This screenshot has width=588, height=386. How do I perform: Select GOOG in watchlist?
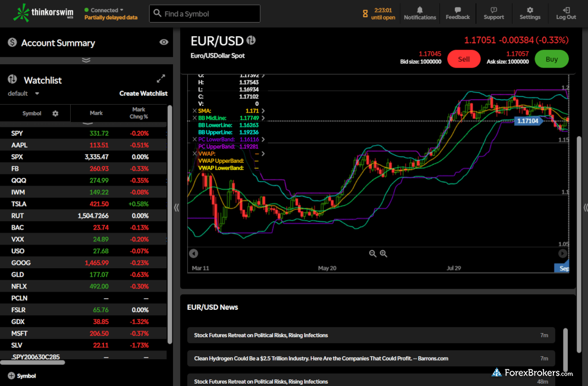click(84, 262)
